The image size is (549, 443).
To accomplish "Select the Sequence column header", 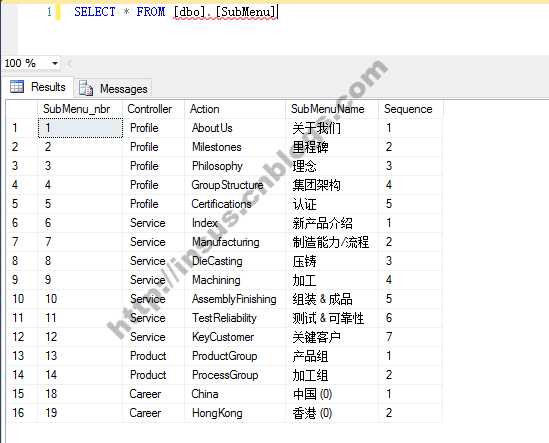I will (410, 109).
